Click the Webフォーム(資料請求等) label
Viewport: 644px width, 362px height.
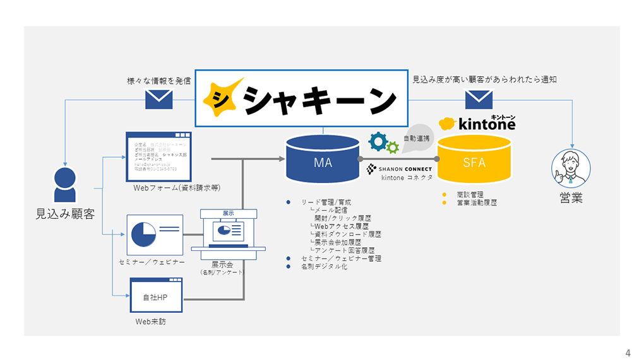[x=177, y=187]
